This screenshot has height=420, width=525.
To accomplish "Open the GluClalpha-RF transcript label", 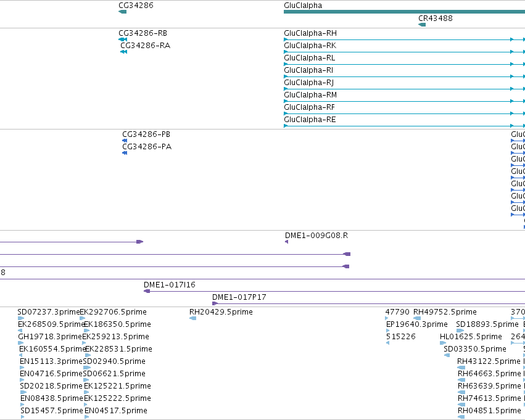I will click(309, 107).
